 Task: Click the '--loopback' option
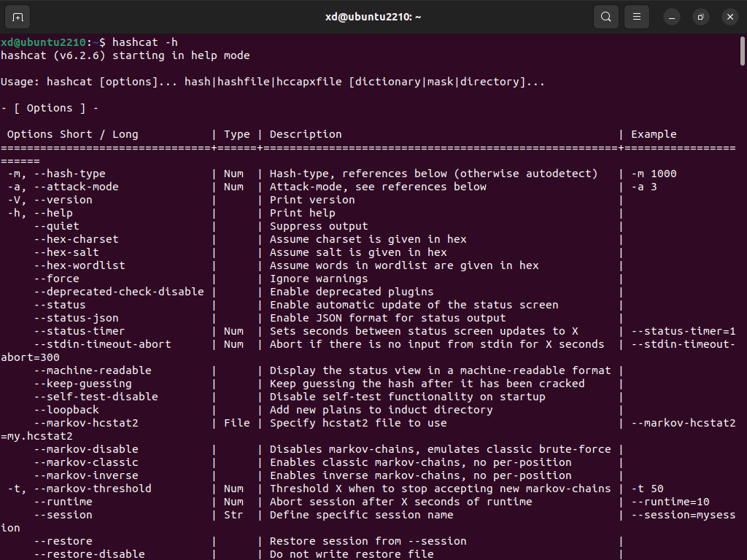point(66,410)
